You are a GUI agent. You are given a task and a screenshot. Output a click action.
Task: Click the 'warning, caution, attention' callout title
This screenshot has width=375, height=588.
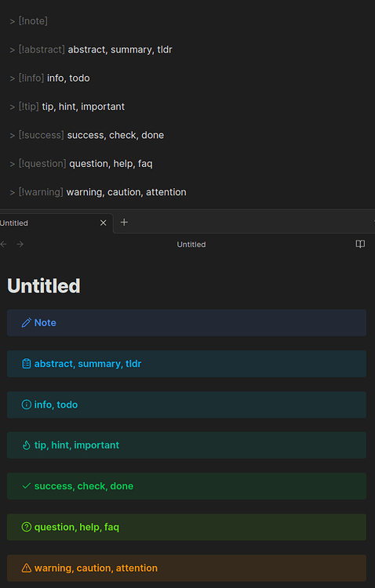96,568
